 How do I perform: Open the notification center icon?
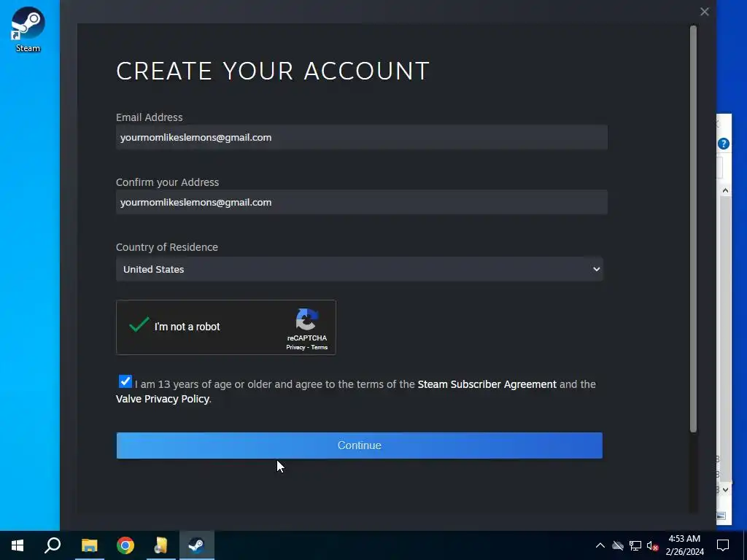point(723,545)
